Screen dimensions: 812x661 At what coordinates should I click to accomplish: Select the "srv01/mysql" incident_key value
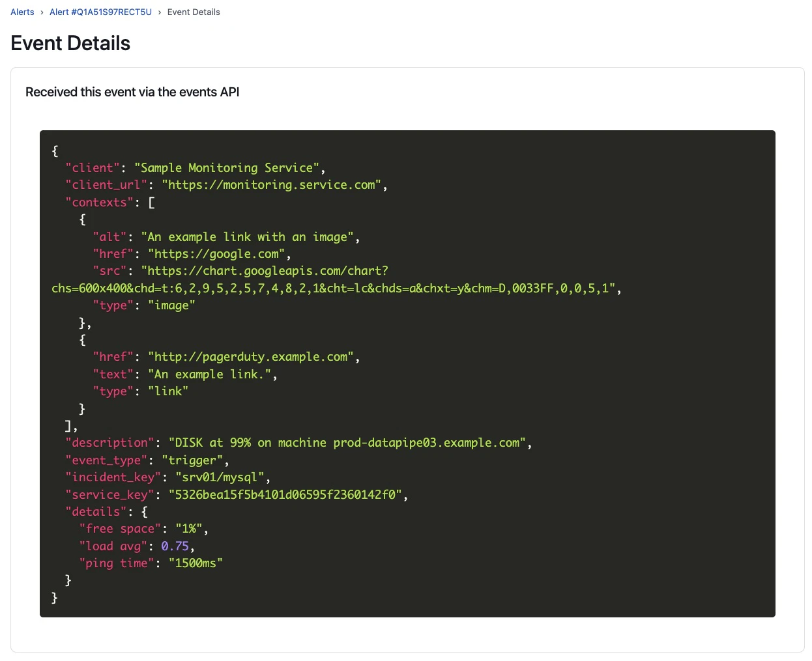tap(220, 477)
